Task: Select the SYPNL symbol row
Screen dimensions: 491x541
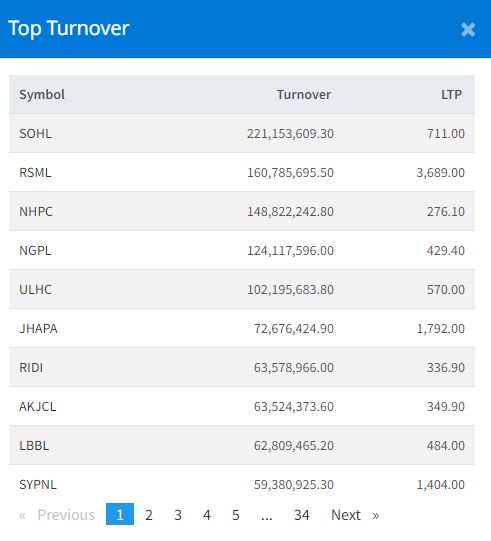Action: coord(242,484)
